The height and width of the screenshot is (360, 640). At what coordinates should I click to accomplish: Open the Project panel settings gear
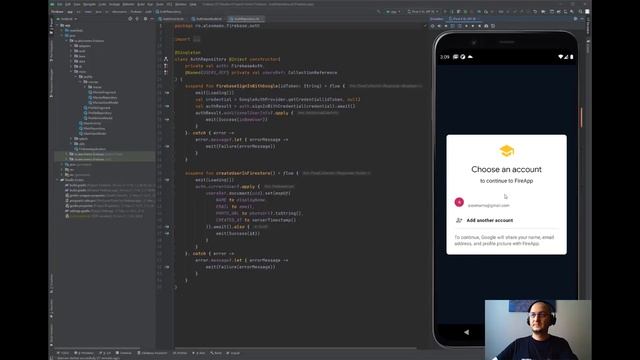tap(146, 19)
